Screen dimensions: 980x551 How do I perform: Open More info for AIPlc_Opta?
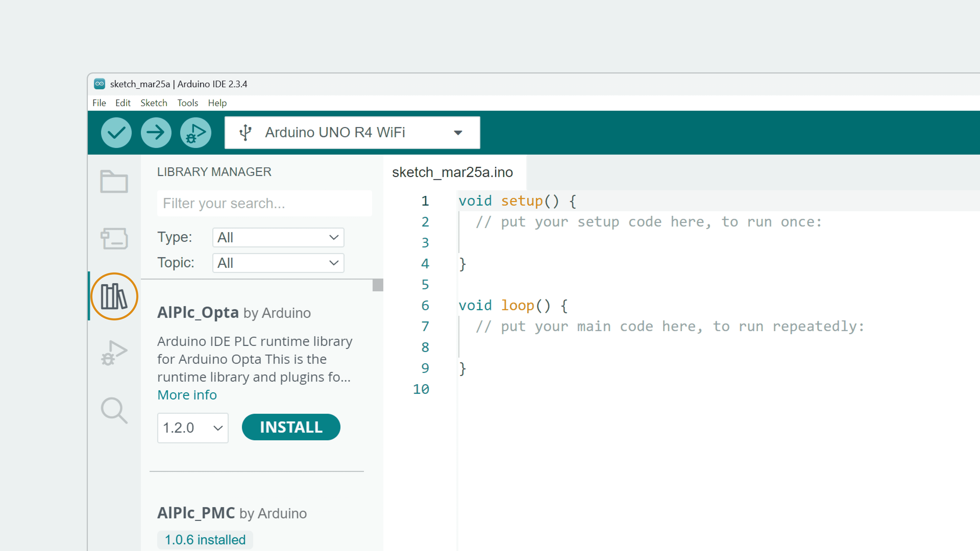pyautogui.click(x=187, y=395)
